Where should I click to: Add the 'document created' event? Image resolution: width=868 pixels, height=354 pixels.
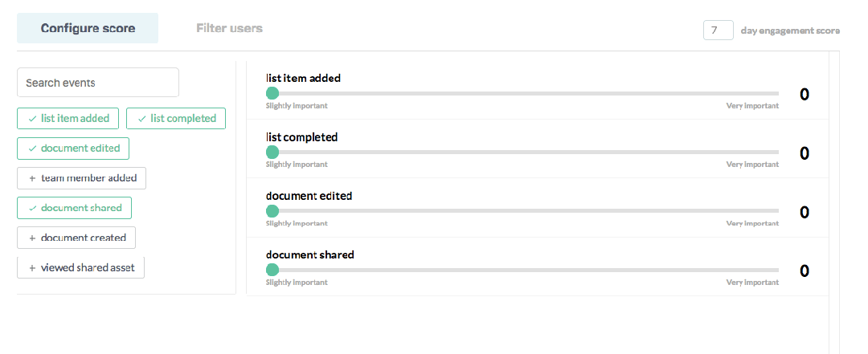tap(76, 238)
